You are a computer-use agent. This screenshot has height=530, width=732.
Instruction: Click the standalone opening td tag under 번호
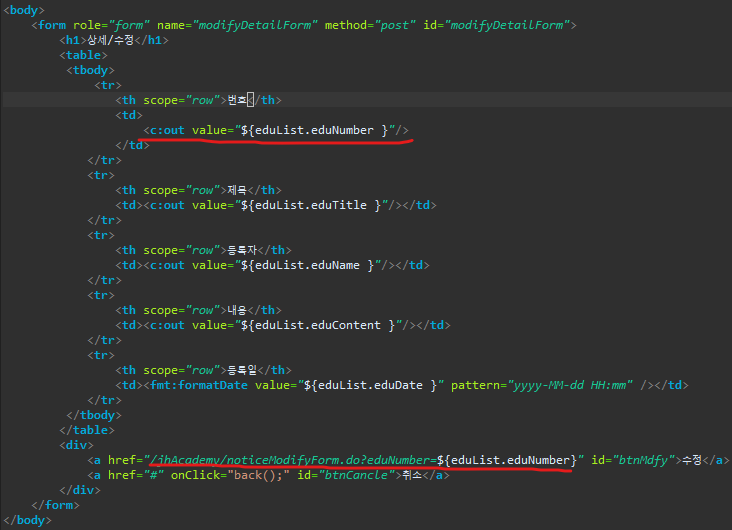[x=129, y=115]
